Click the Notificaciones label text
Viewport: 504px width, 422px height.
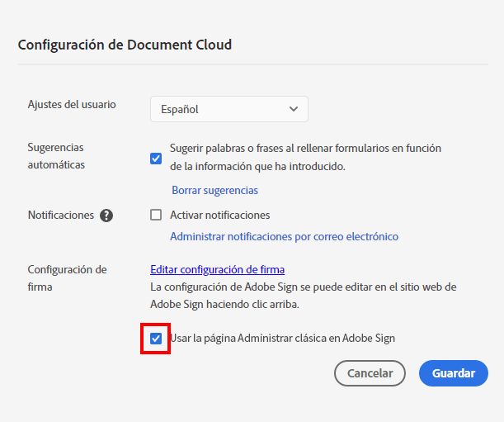point(61,215)
